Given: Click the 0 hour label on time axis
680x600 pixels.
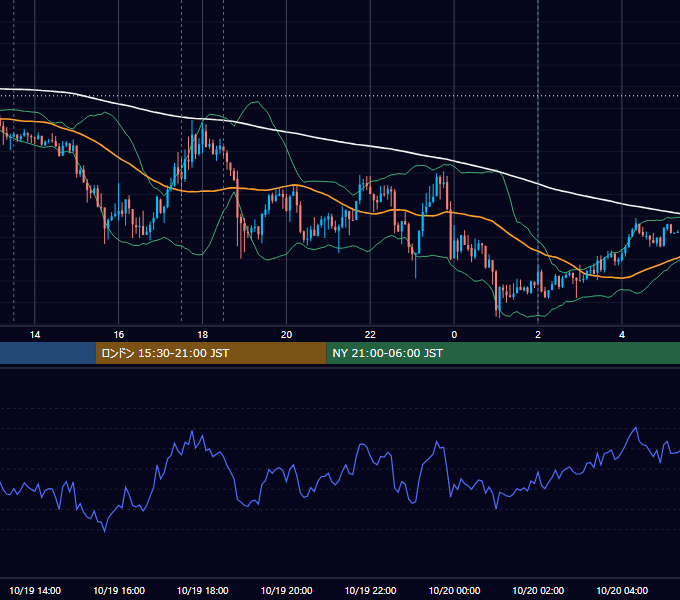Looking at the screenshot, I should (x=454, y=335).
